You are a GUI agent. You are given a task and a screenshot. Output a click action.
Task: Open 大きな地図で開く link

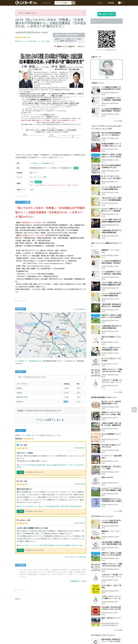80,309
